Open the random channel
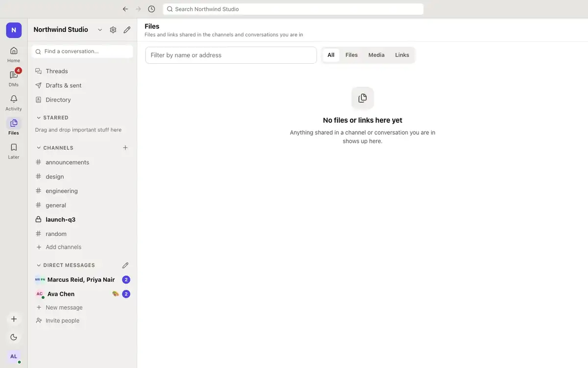Image resolution: width=588 pixels, height=368 pixels. [82, 234]
